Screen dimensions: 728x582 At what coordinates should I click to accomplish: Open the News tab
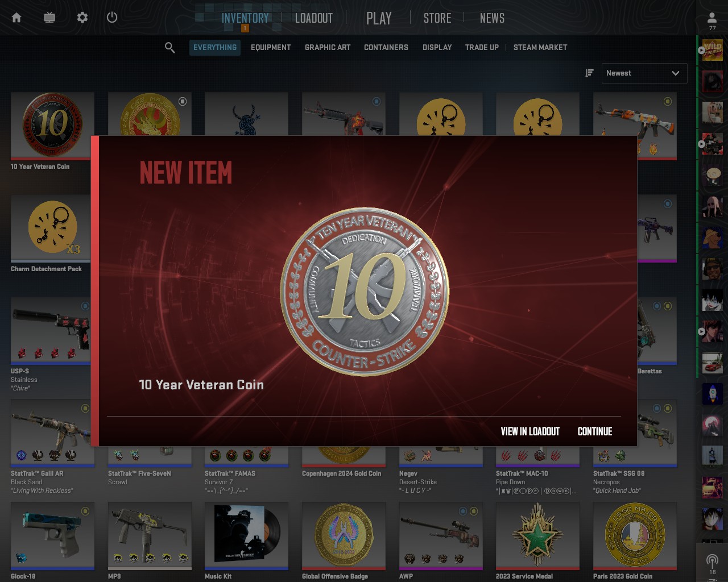[x=492, y=18]
